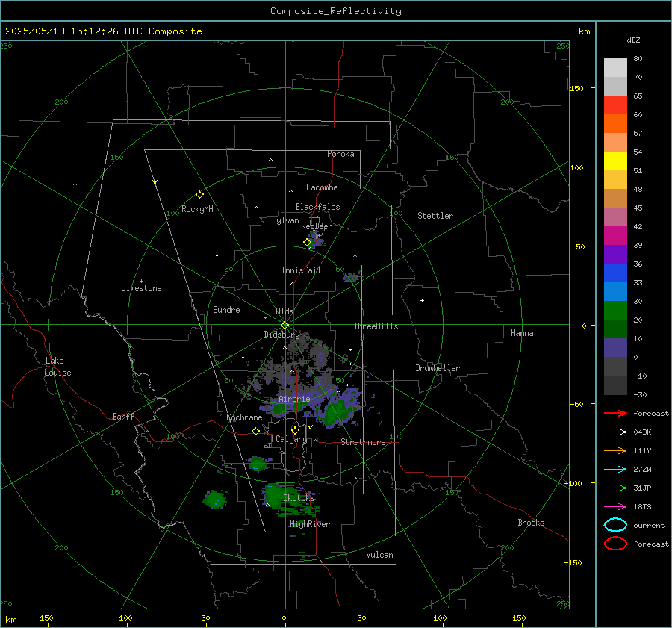This screenshot has height=628, width=672.
Task: Click the Drumheller label
Action: pos(438,368)
